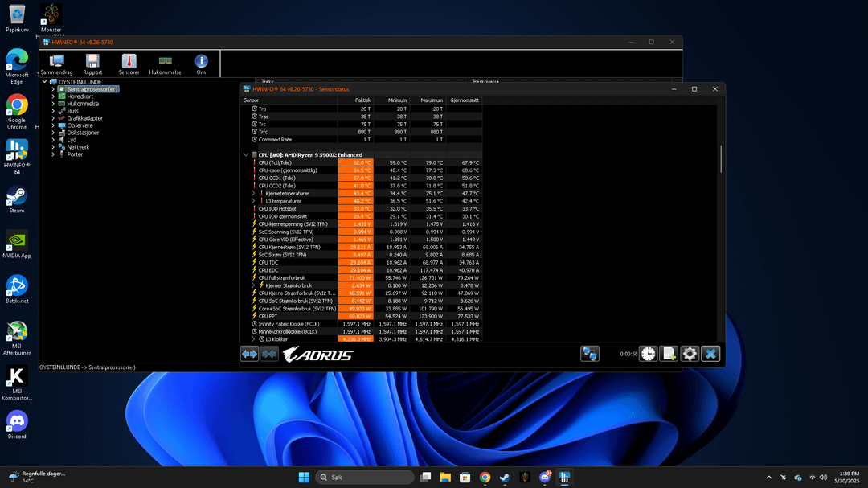Select Observere in the tree
Viewport: 868px width, 488px height.
tap(80, 125)
